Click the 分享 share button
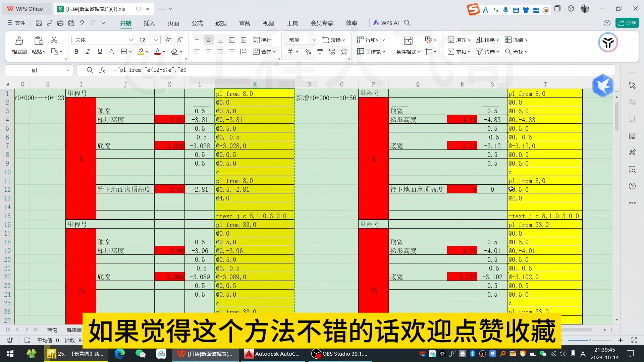The height and width of the screenshot is (362, 644). coord(628,23)
